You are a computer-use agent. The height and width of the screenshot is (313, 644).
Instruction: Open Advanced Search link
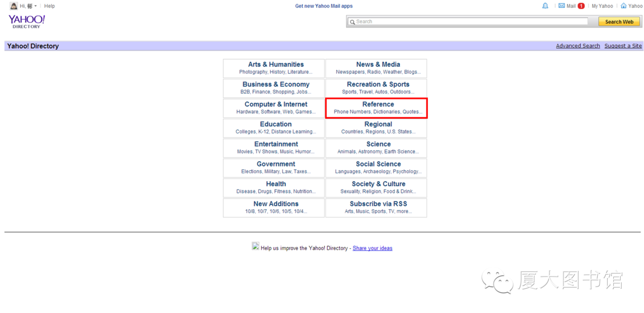[578, 46]
